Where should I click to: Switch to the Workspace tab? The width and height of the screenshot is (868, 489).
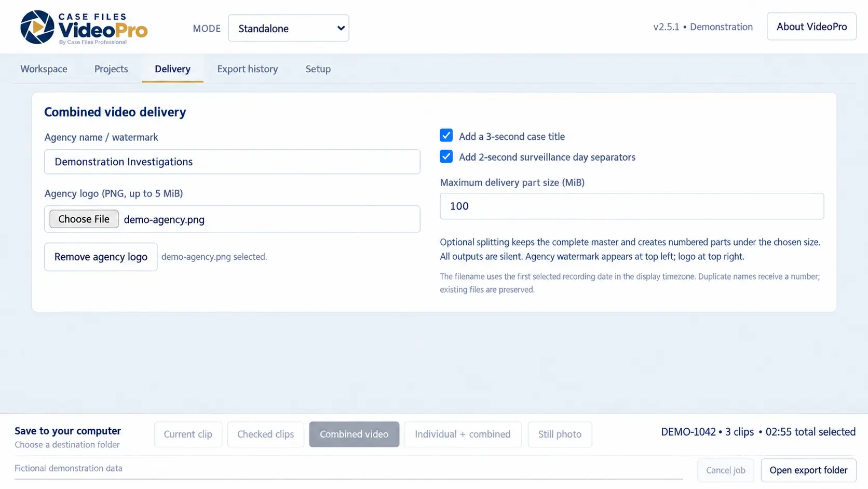point(44,69)
